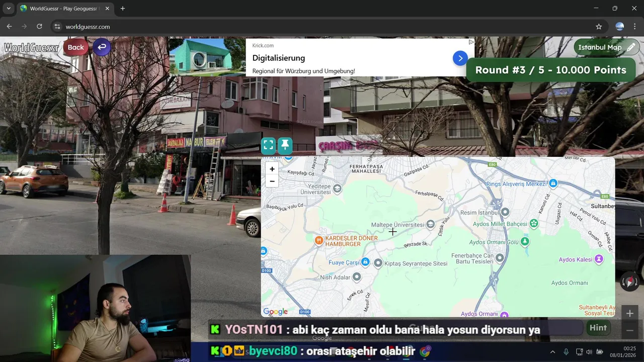Click the Fenerbahçe Can Bartu Tesisleri pin
The height and width of the screenshot is (362, 644).
click(500, 258)
